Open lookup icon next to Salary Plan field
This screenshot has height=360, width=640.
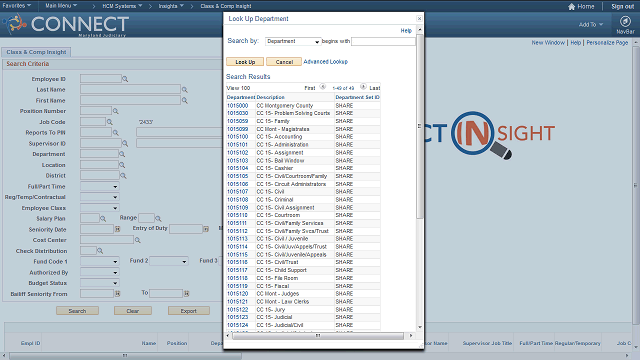[103, 219]
